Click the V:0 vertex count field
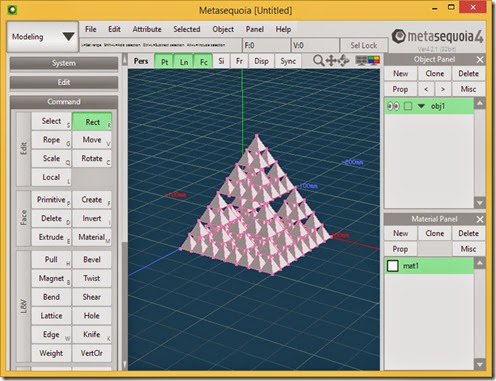The width and height of the screenshot is (496, 381). pos(315,45)
